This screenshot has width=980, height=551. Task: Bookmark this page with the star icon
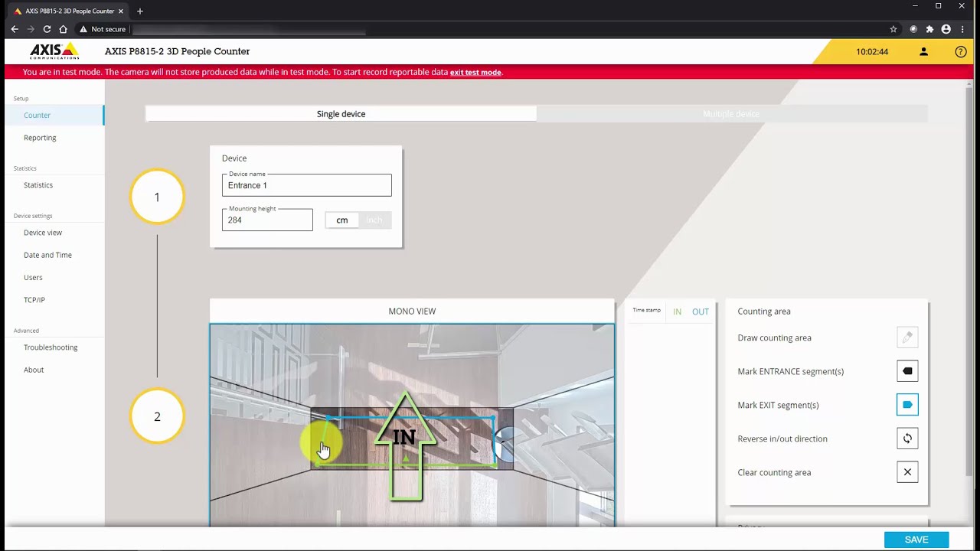click(x=893, y=29)
